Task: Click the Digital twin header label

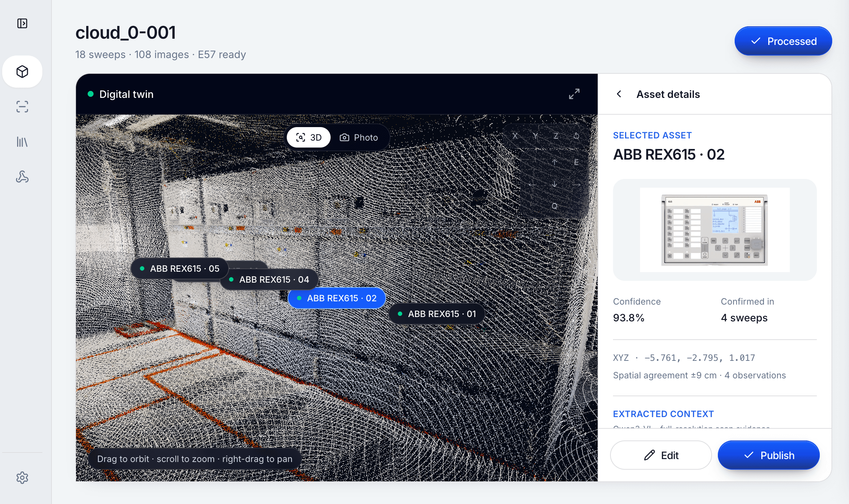Action: click(126, 94)
